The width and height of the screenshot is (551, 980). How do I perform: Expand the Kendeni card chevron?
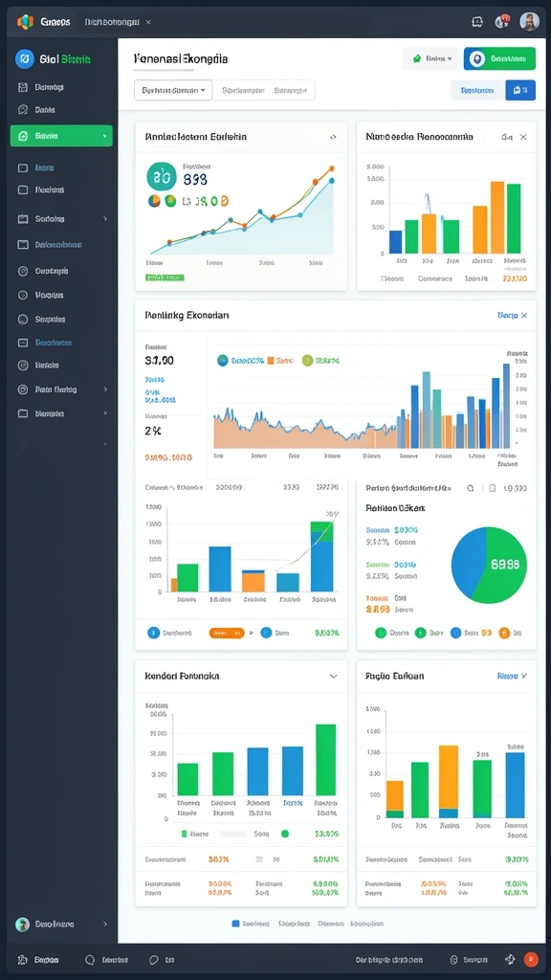(x=334, y=677)
